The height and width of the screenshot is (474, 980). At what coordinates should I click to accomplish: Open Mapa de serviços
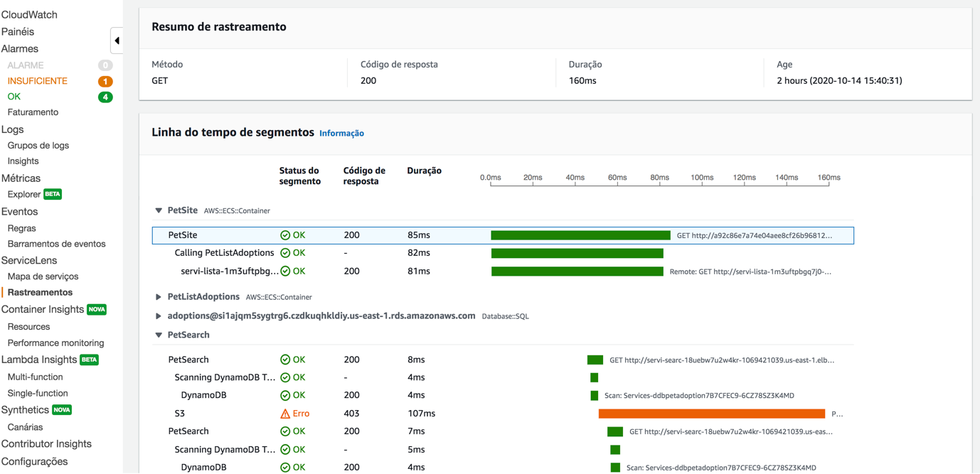pos(43,276)
